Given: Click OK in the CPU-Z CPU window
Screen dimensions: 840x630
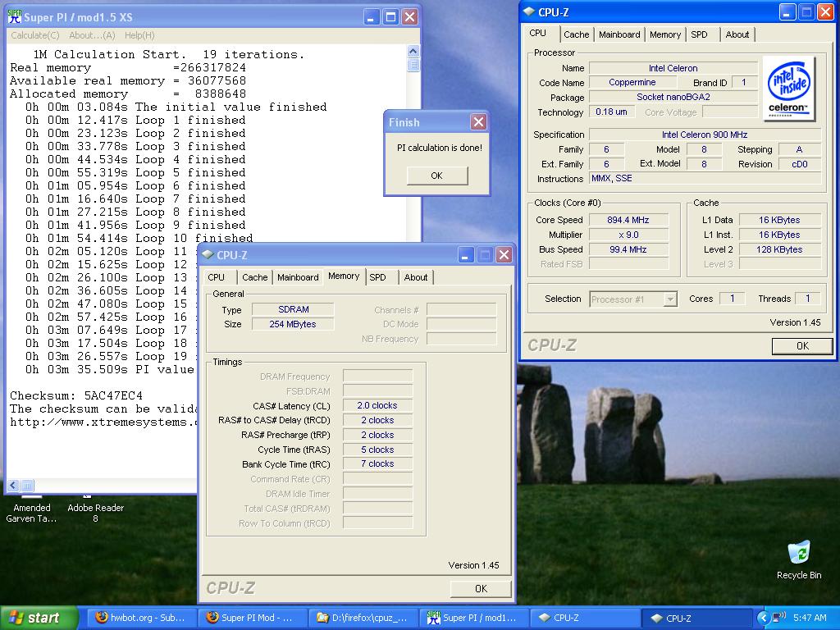Looking at the screenshot, I should (802, 346).
